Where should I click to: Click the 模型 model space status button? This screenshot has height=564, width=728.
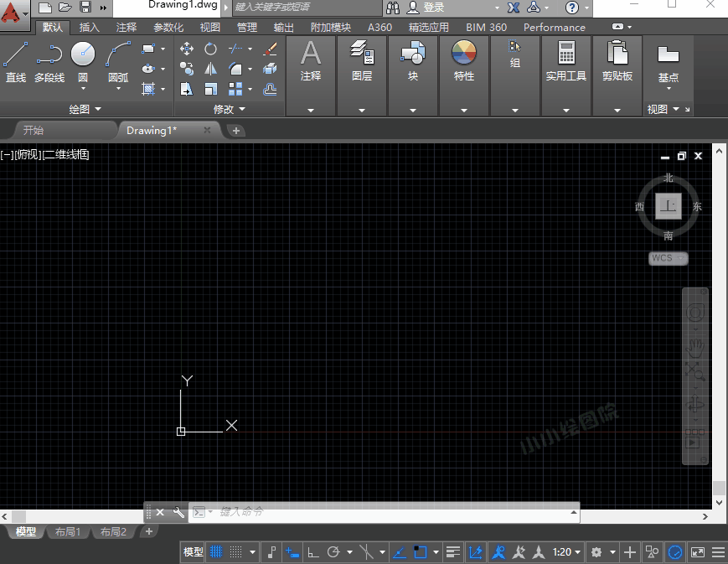(193, 552)
